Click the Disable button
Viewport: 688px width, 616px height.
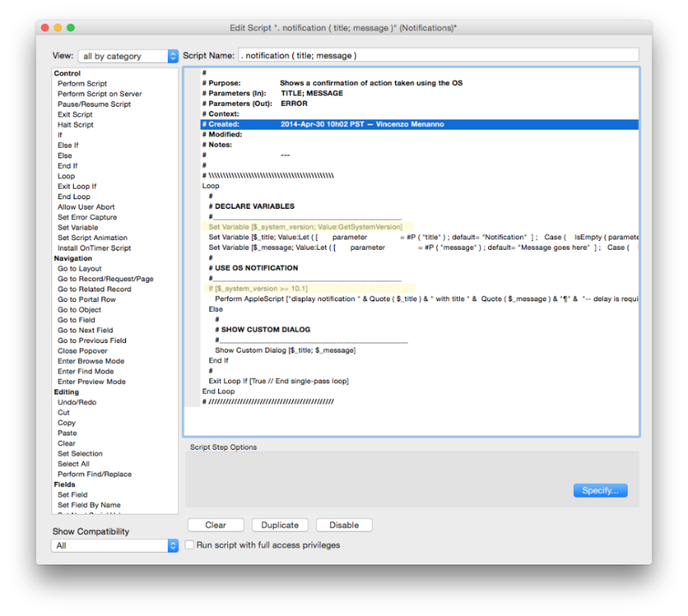coord(344,525)
